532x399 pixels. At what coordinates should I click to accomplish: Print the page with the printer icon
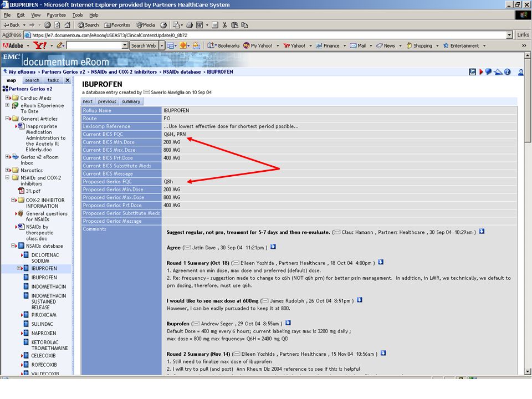click(x=190, y=25)
